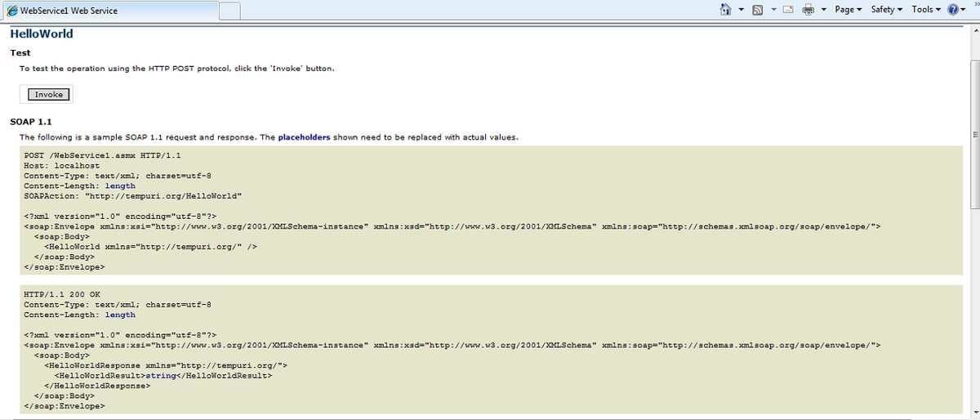Image resolution: width=980 pixels, height=420 pixels.
Task: Expand the Help dropdown arrow
Action: [x=963, y=10]
